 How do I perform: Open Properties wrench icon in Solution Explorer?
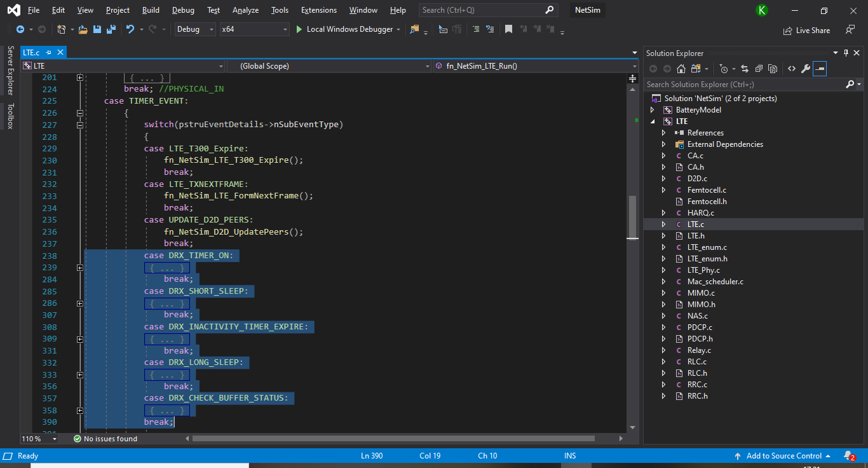[x=805, y=69]
